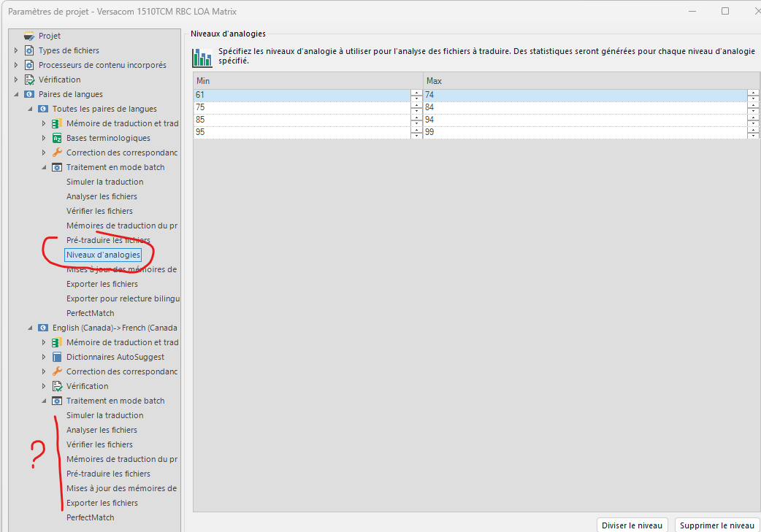Click the Niveaux d'analogies bar chart icon
Screen dimensions: 761x532
(202, 57)
